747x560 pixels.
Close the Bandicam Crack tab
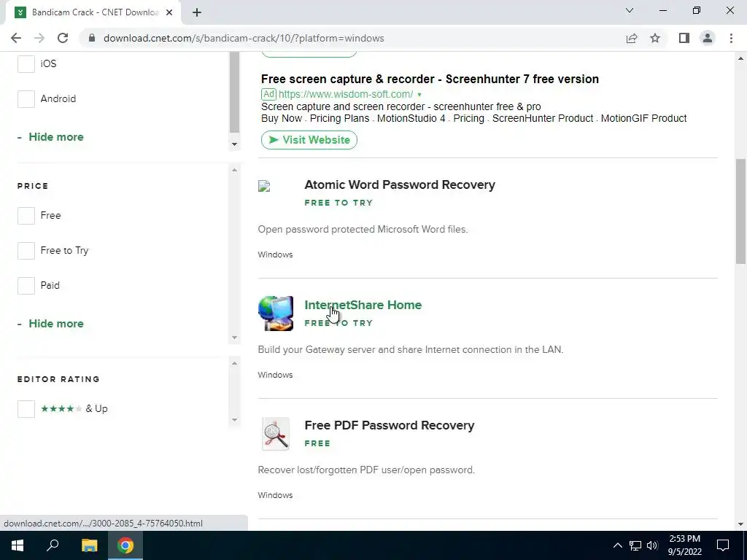(x=169, y=12)
